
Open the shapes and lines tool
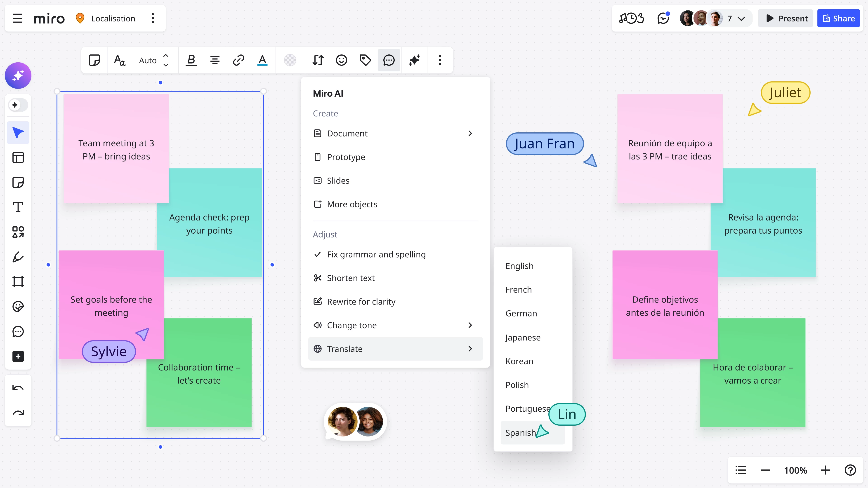coord(18,232)
